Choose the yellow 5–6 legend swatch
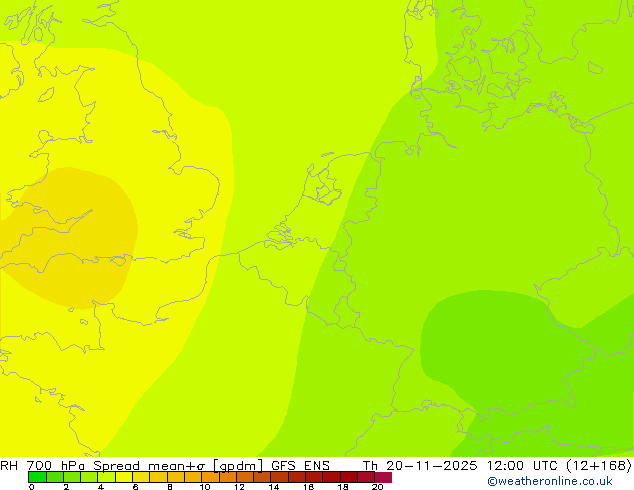The width and height of the screenshot is (634, 490). click(124, 477)
